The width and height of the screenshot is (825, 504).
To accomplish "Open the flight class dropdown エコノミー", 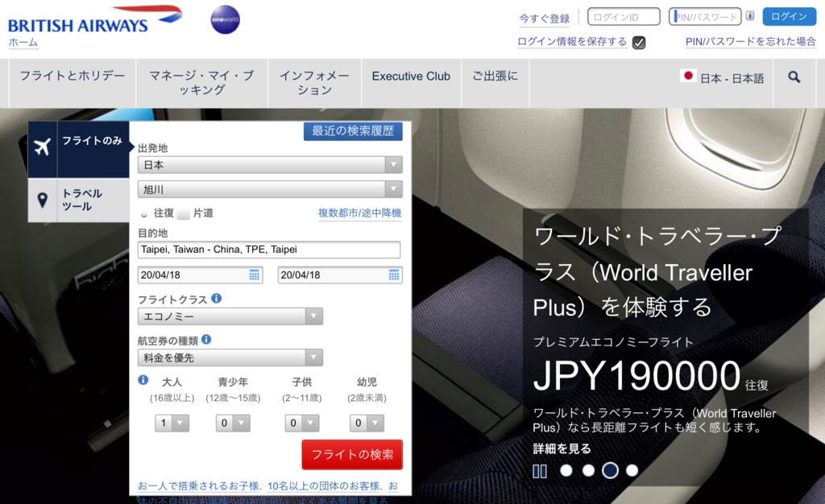I will coord(230,316).
